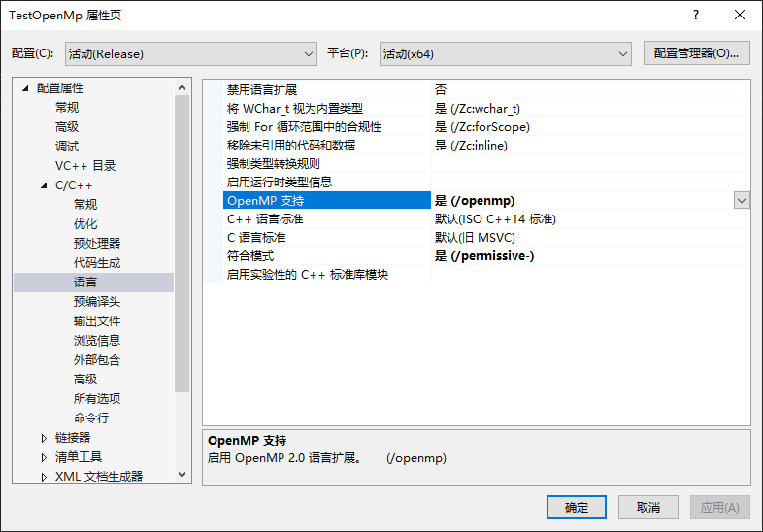The image size is (763, 532).
Task: Select VC++ 目录 tree item
Action: pos(85,166)
